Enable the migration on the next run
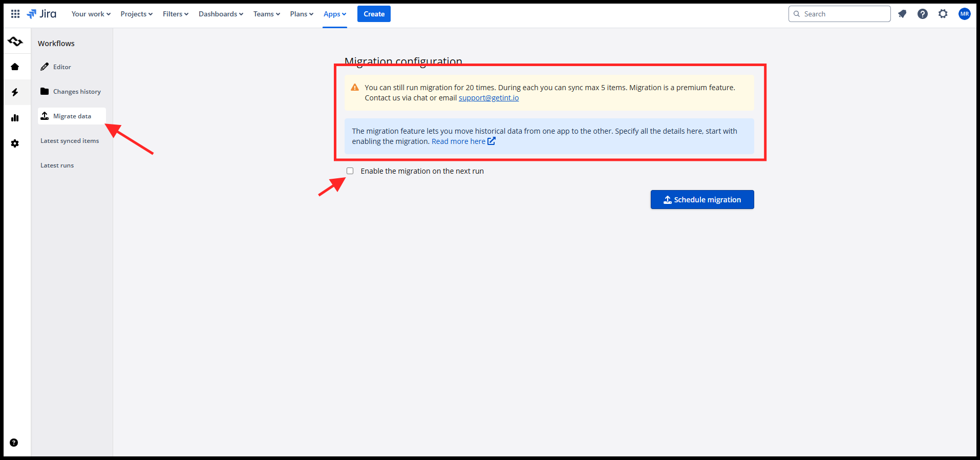 (x=350, y=171)
